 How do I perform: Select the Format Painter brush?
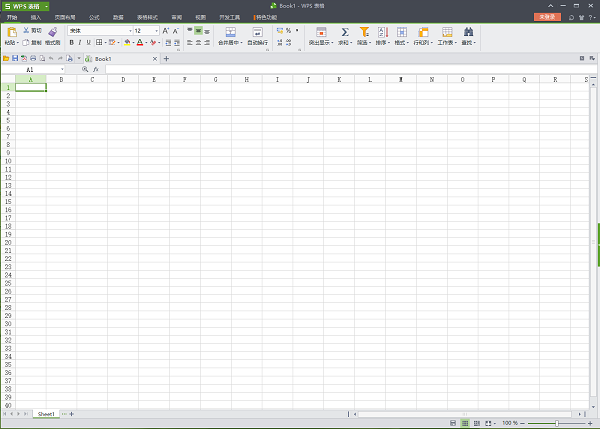tap(53, 32)
